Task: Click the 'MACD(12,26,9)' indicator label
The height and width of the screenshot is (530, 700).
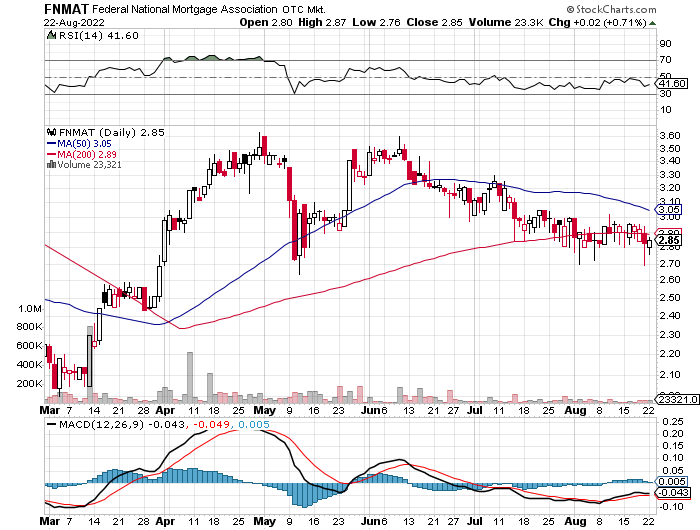Action: coord(102,425)
